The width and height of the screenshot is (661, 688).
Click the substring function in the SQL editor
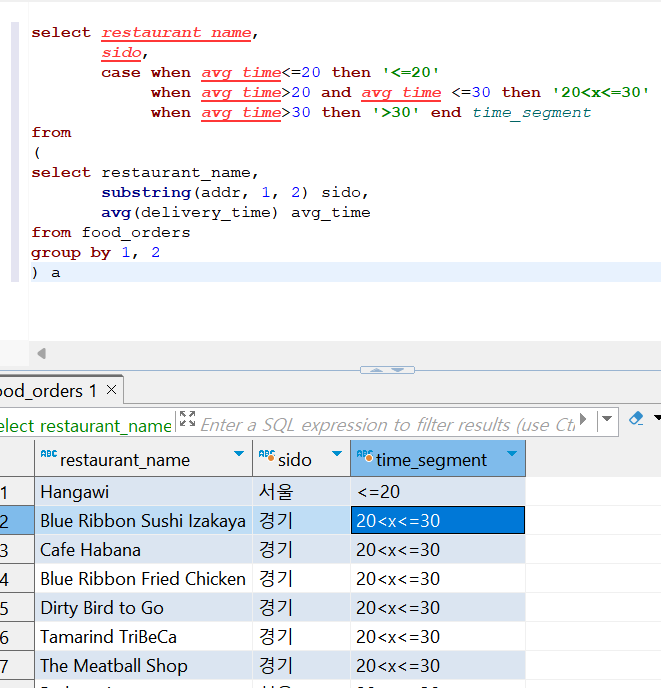pyautogui.click(x=146, y=192)
